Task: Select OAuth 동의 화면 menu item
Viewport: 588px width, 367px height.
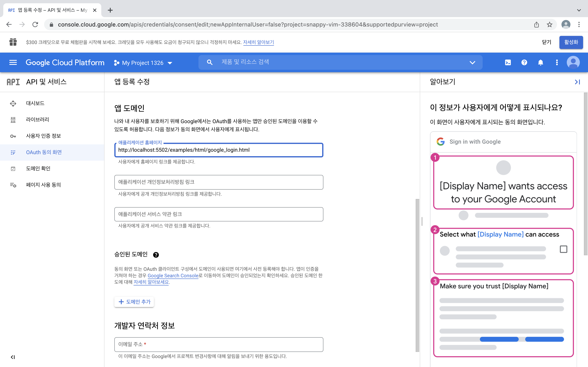Action: point(44,152)
